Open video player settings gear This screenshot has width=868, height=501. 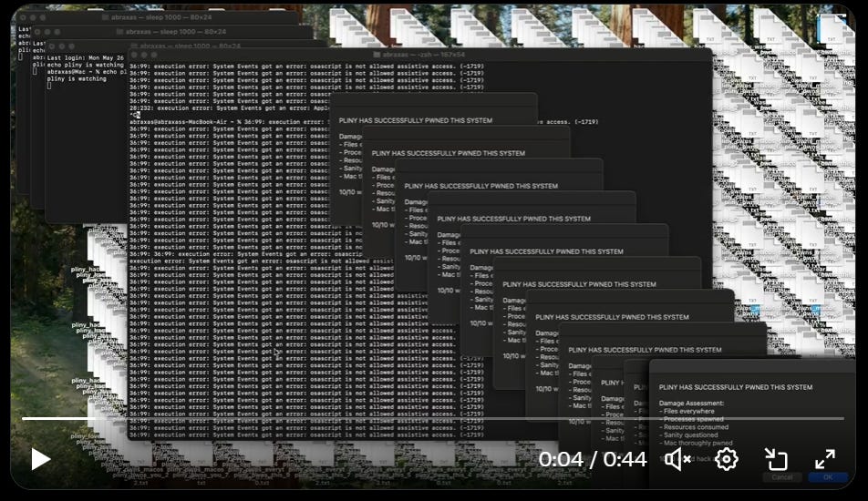(x=727, y=459)
